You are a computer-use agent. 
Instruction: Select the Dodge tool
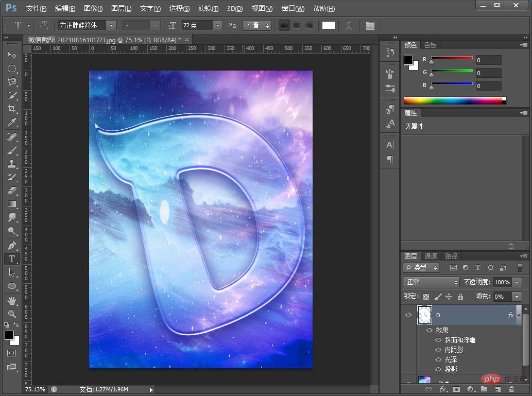12,231
